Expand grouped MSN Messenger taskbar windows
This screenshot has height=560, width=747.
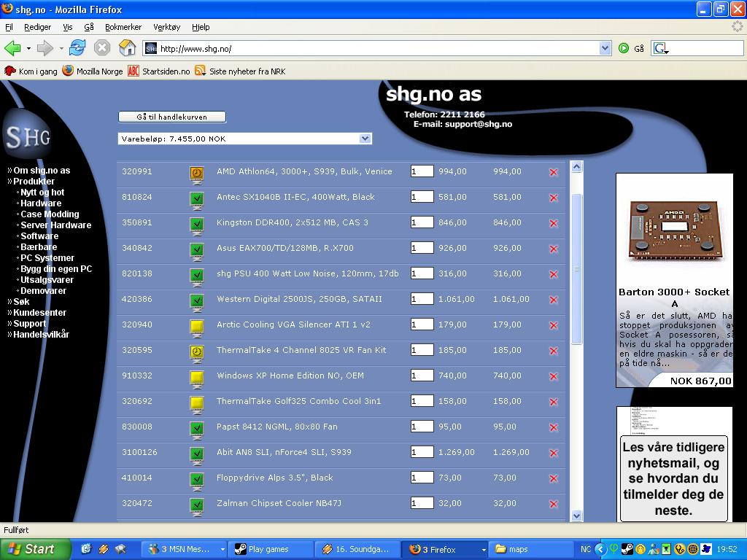(x=222, y=550)
